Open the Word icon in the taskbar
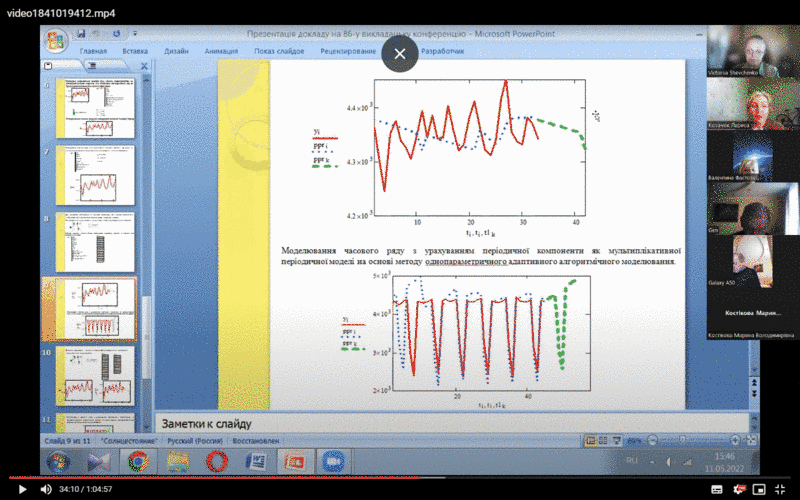 [255, 461]
